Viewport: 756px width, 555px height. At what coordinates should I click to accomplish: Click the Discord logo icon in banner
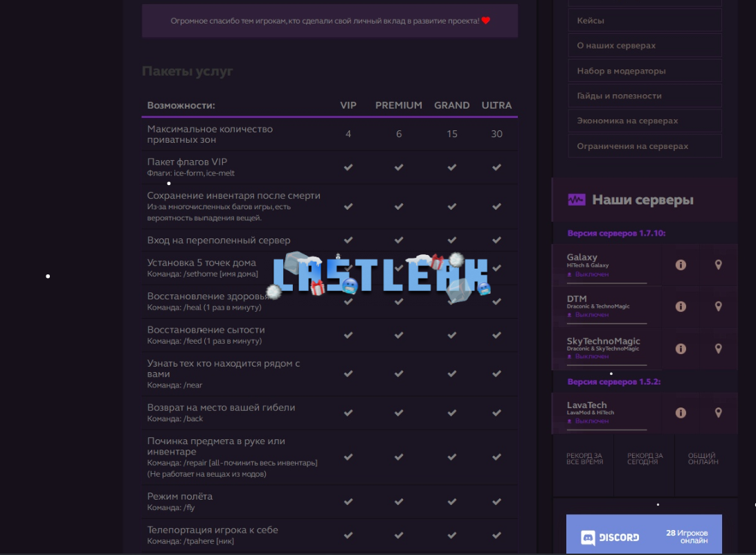click(588, 538)
